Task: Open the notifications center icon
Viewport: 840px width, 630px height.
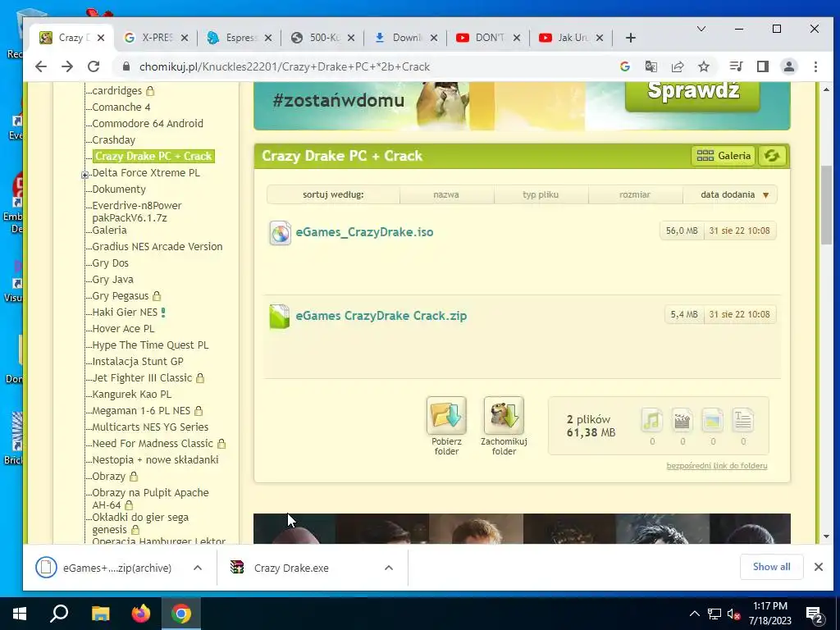Action: tap(815, 614)
